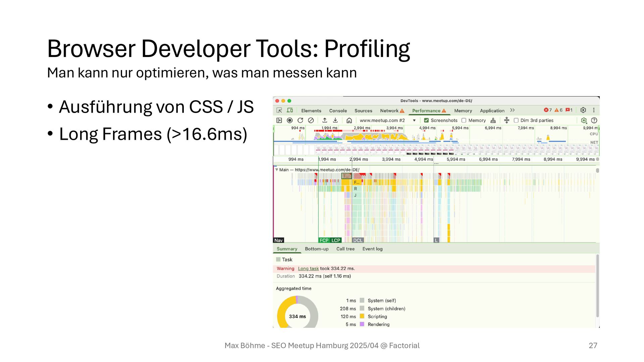Switch to the Bottom-up tab
The height and width of the screenshot is (362, 644).
point(317,249)
